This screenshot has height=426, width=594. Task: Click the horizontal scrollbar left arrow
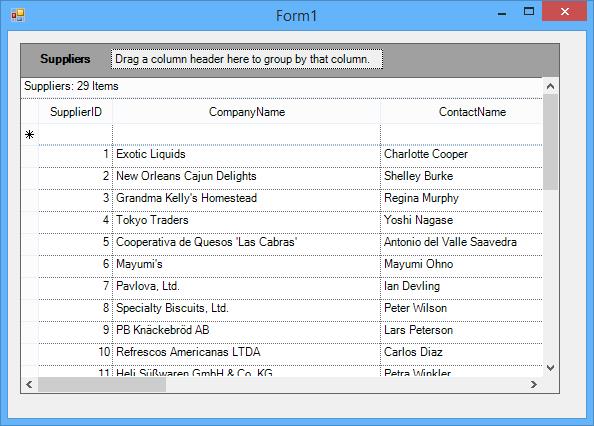(x=29, y=384)
